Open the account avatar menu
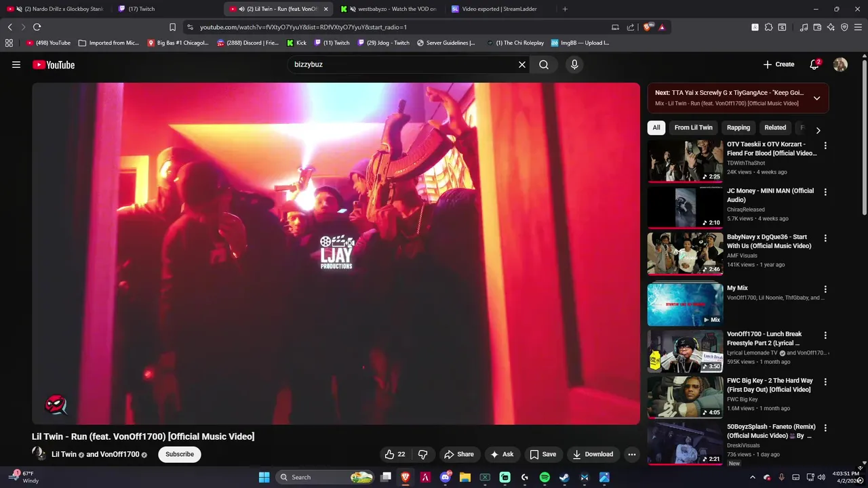Viewport: 868px width, 488px height. [840, 64]
